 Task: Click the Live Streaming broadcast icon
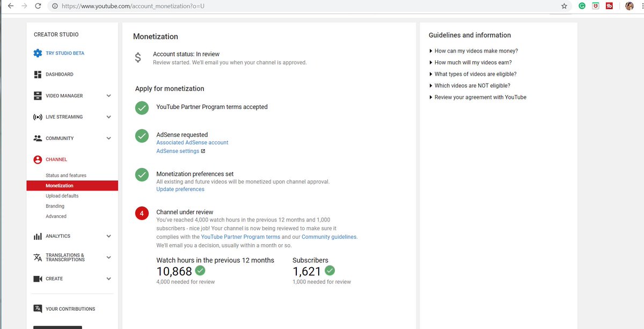click(38, 117)
